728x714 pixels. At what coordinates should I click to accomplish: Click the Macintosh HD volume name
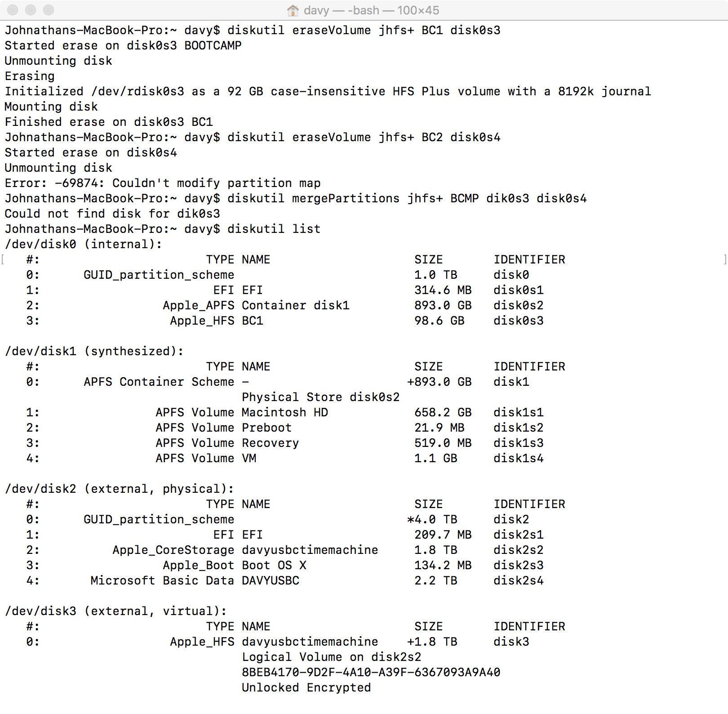point(285,412)
